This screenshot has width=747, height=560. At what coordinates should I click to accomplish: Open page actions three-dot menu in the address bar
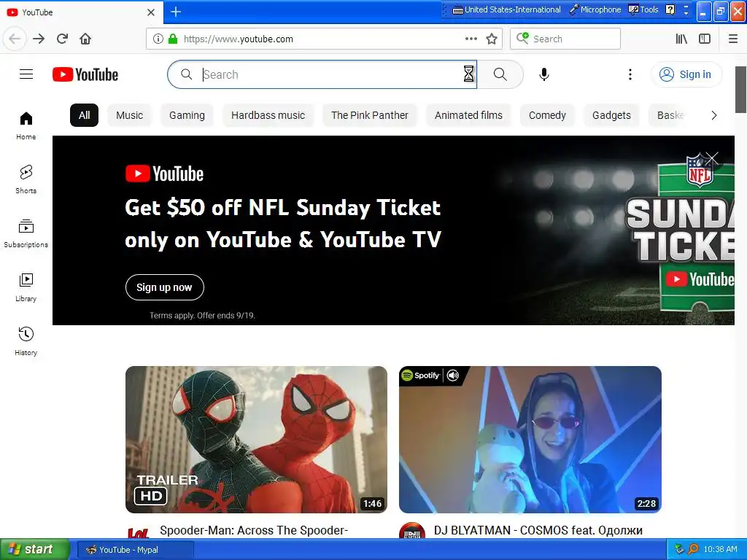pos(471,39)
